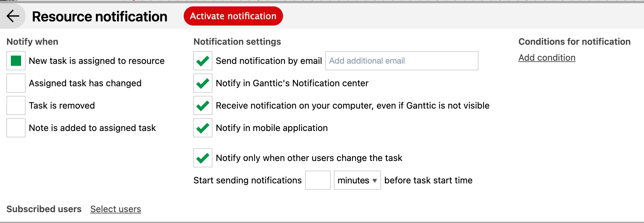The height and width of the screenshot is (223, 644).
Task: Click the Resource notification heading
Action: point(100,17)
